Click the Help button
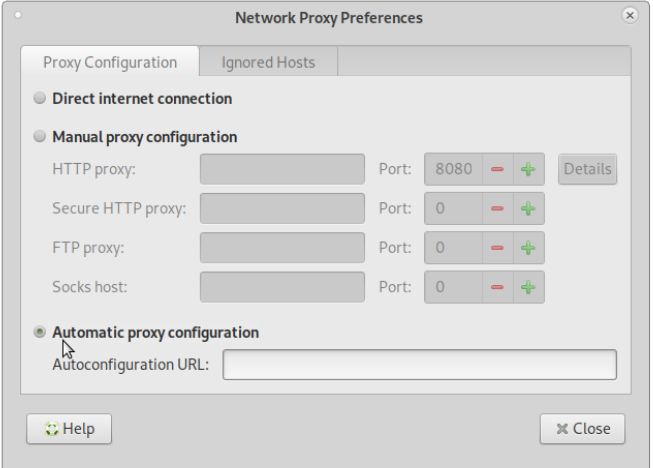The width and height of the screenshot is (653, 468). pos(69,428)
